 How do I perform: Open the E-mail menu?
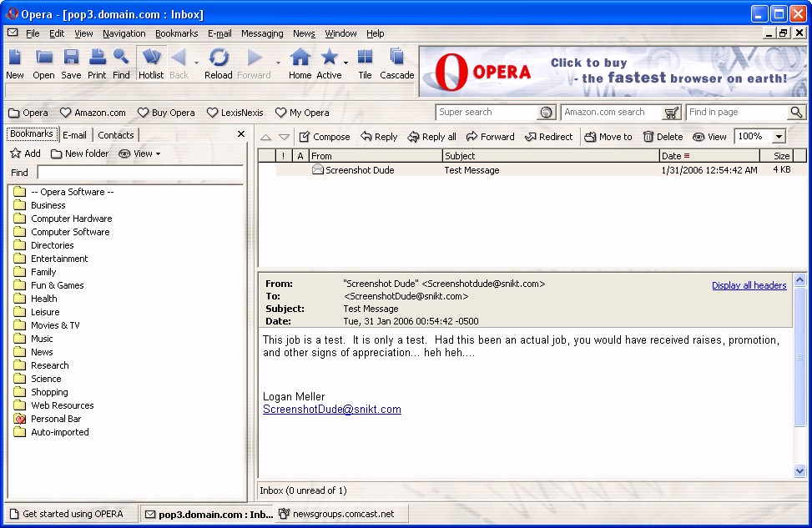pyautogui.click(x=219, y=33)
